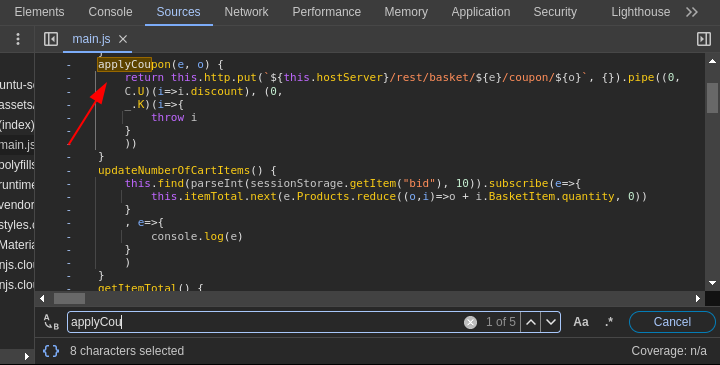Select Material entry in the navigator

tap(17, 245)
